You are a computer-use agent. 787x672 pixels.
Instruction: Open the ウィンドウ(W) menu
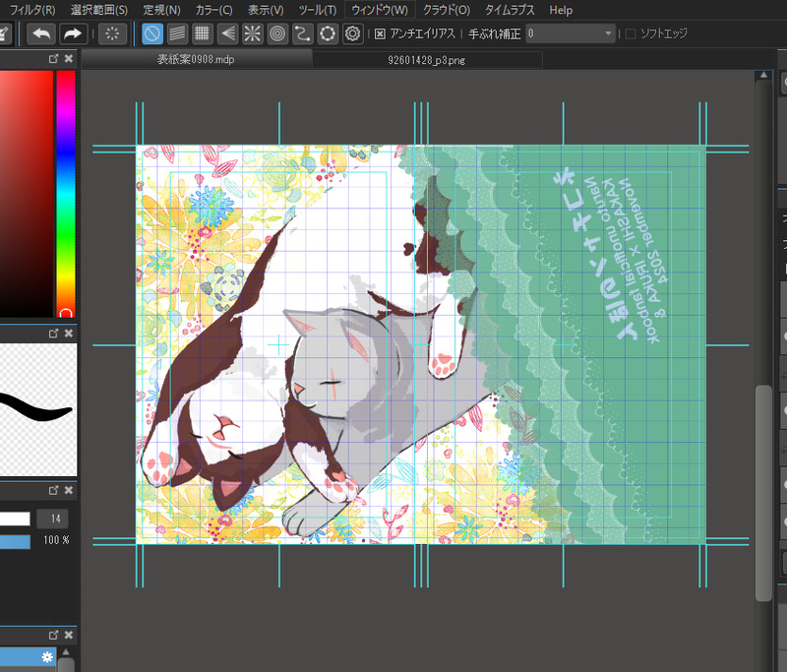point(380,10)
